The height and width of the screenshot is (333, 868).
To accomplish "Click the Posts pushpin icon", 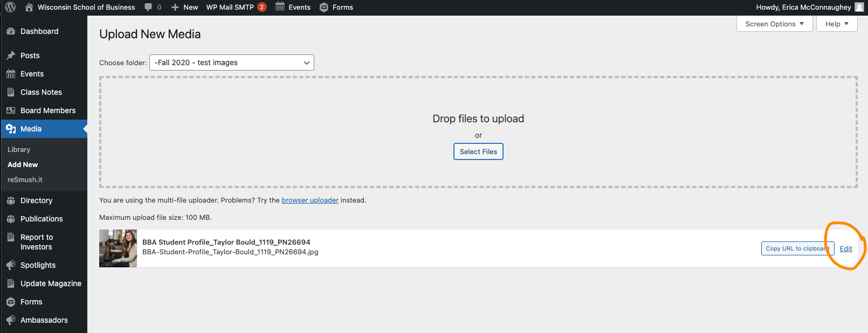I will point(11,55).
